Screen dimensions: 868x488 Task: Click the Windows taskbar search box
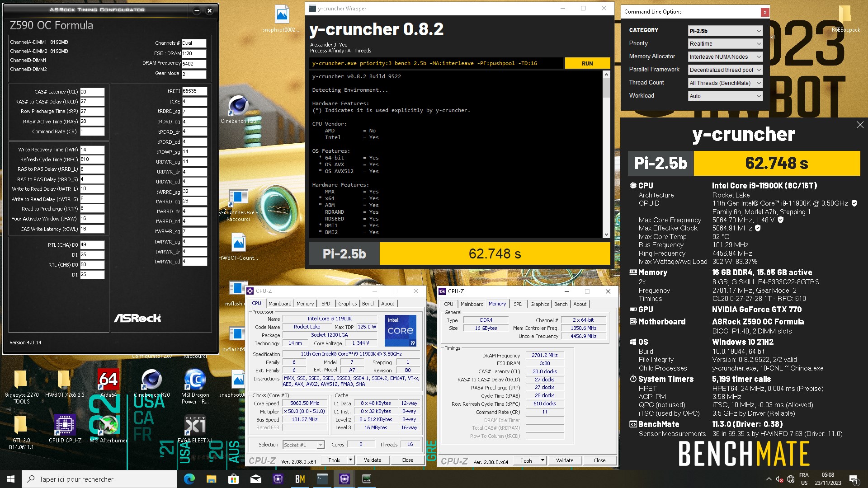pos(99,479)
